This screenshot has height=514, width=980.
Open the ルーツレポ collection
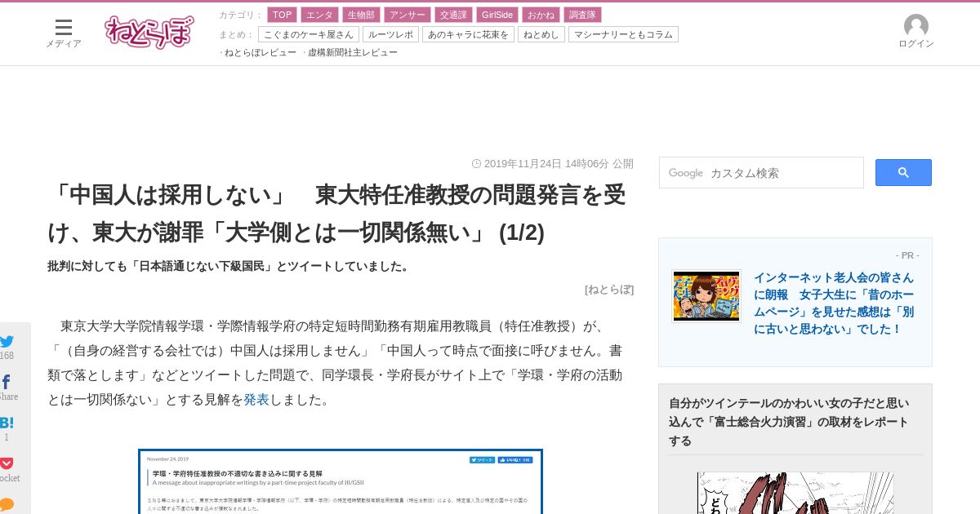click(390, 34)
